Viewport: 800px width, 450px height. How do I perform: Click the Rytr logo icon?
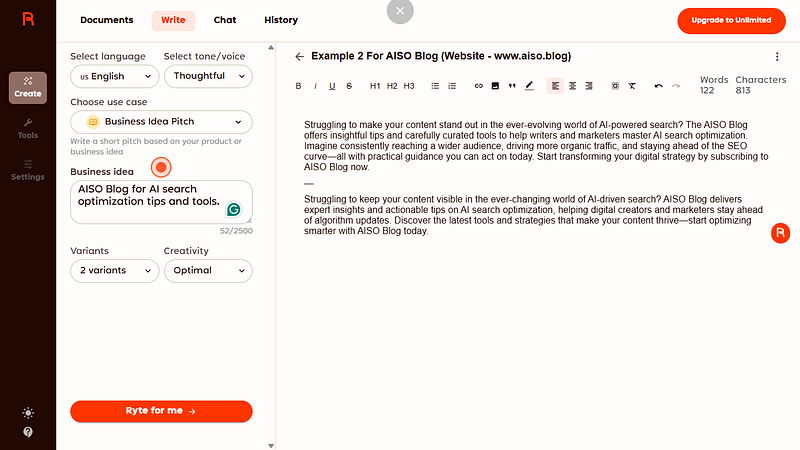(x=28, y=19)
